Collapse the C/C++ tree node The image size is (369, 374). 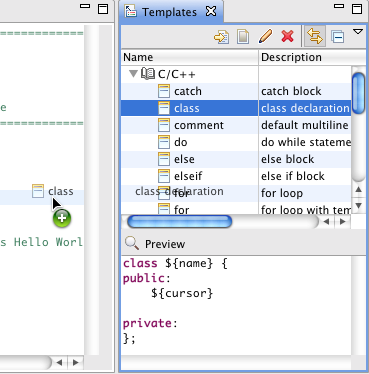coord(133,73)
